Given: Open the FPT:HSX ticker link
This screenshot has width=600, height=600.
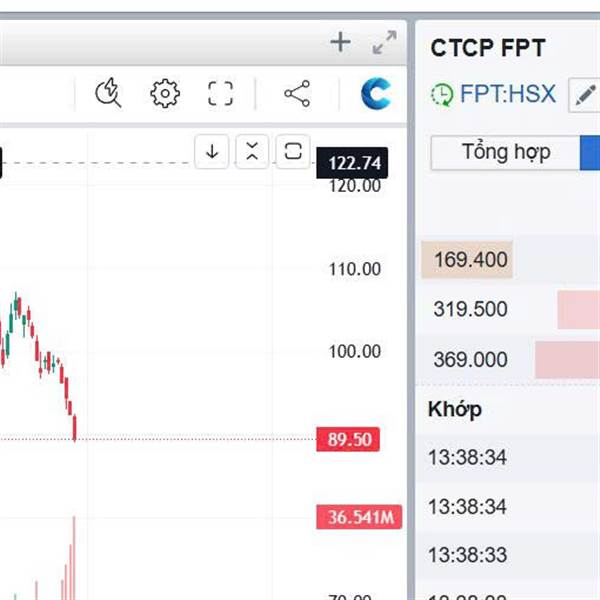Looking at the screenshot, I should [507, 95].
